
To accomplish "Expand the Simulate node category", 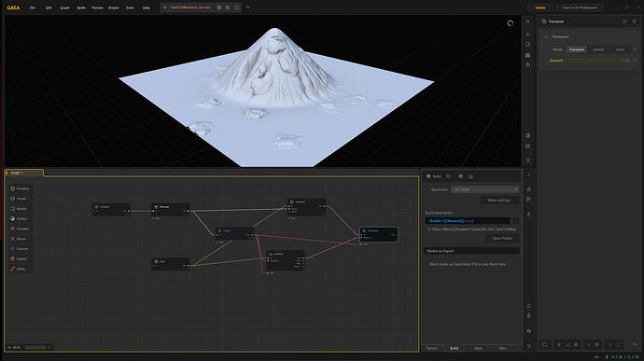I will 20,229.
